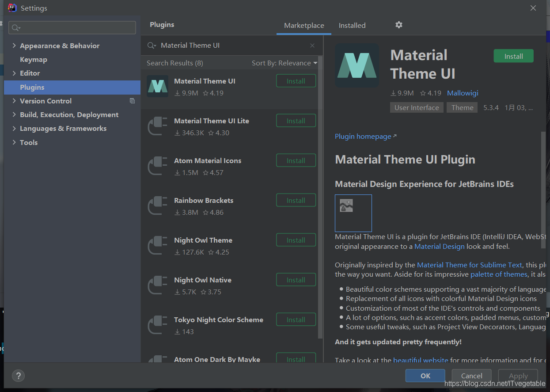This screenshot has width=550, height=392.
Task: Focus the settings search input field
Action: [x=72, y=27]
